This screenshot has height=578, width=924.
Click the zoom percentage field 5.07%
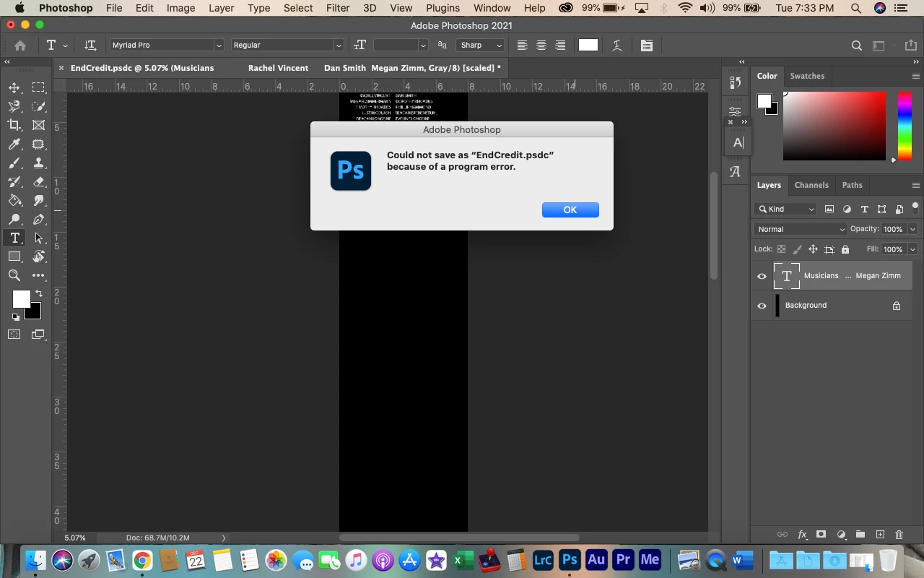(75, 538)
